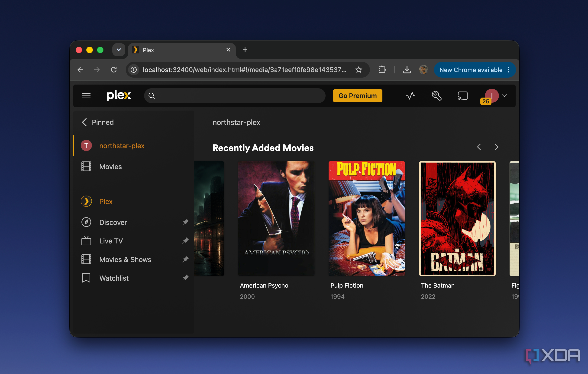Open the Pulp Fiction poster
The height and width of the screenshot is (374, 588).
pos(367,219)
